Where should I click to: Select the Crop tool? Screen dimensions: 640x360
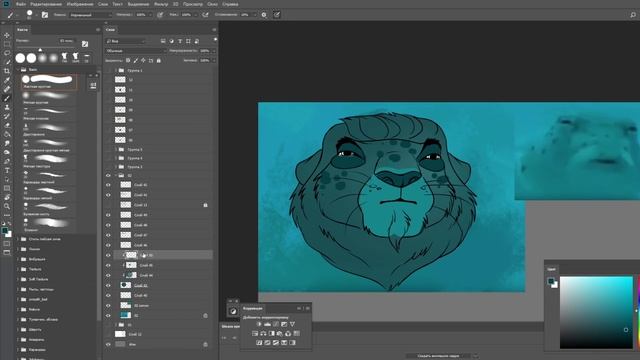(x=7, y=71)
